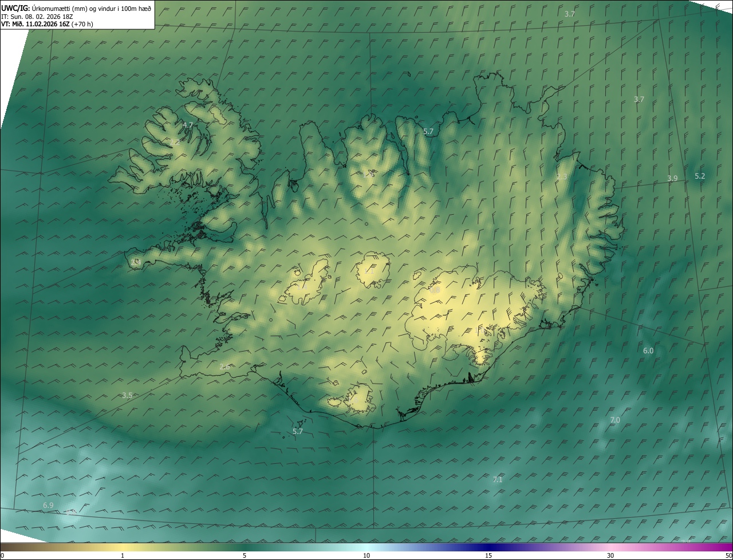Click the color scale tick label 10
The height and width of the screenshot is (560, 733).
[x=366, y=555]
